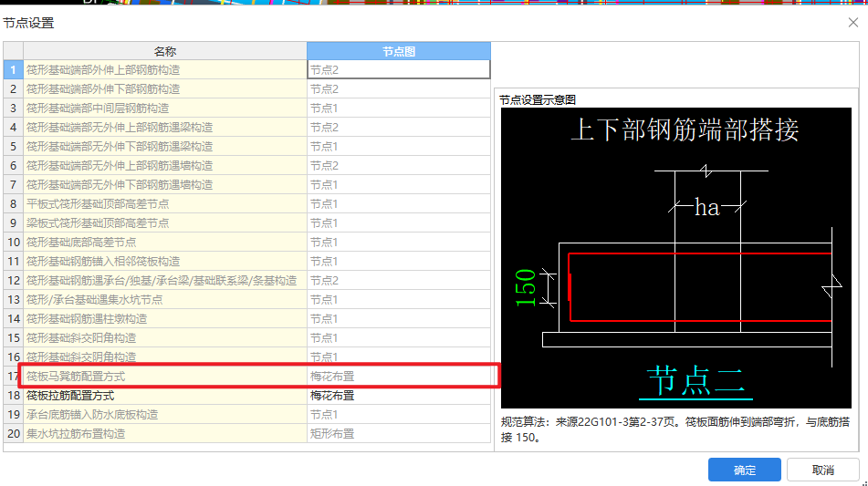868x486 pixels.
Task: Select row 集水坑拉筋布置构造
Action: tap(165, 434)
